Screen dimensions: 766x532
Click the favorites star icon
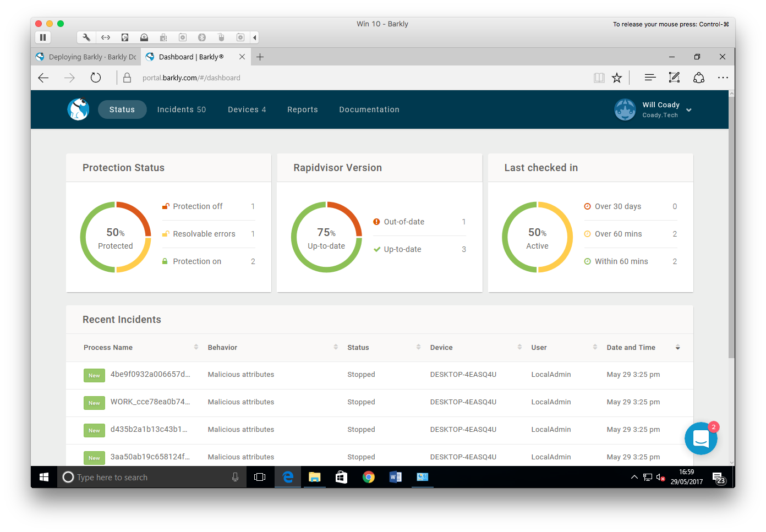click(617, 78)
